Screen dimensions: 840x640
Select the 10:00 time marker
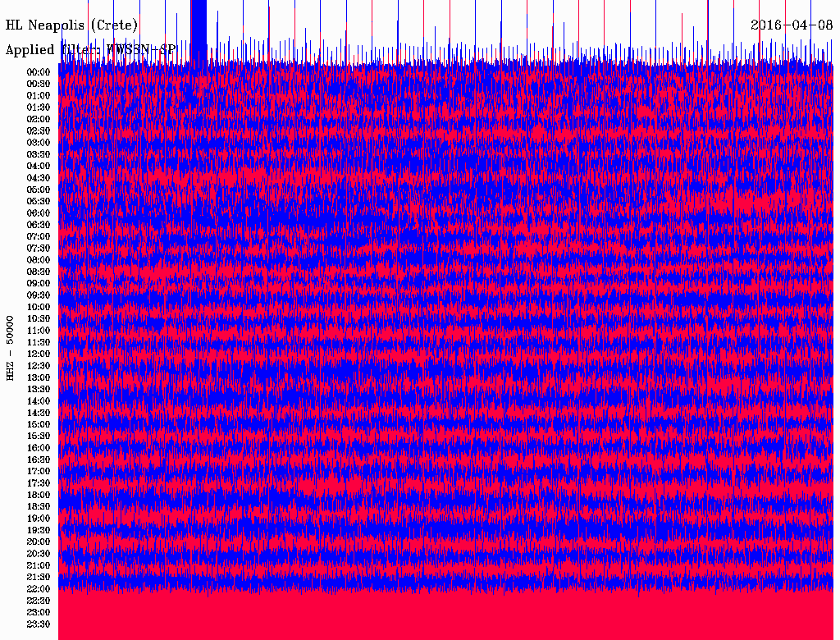[x=39, y=307]
